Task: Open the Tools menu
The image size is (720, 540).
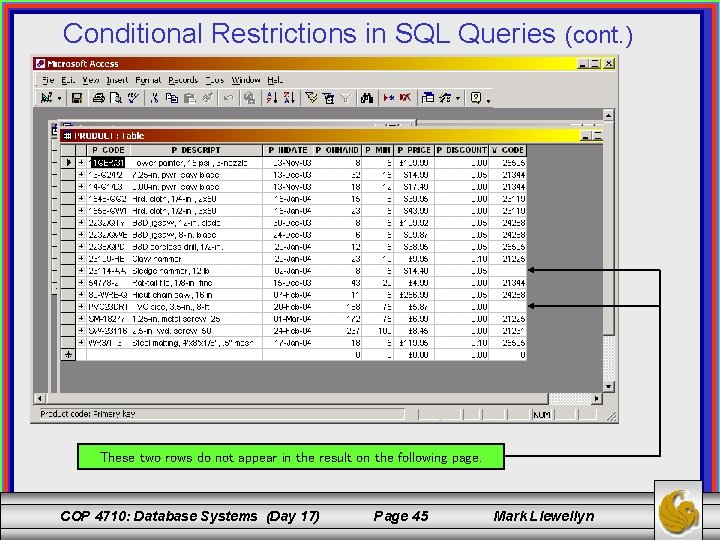Action: tap(214, 80)
